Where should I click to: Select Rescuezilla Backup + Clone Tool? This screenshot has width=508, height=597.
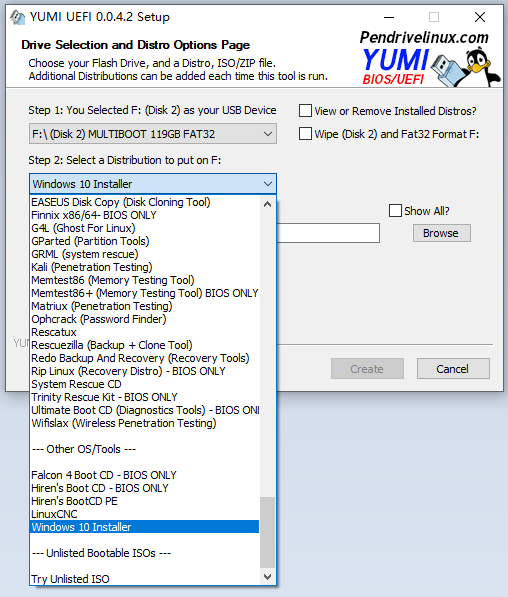point(145,345)
